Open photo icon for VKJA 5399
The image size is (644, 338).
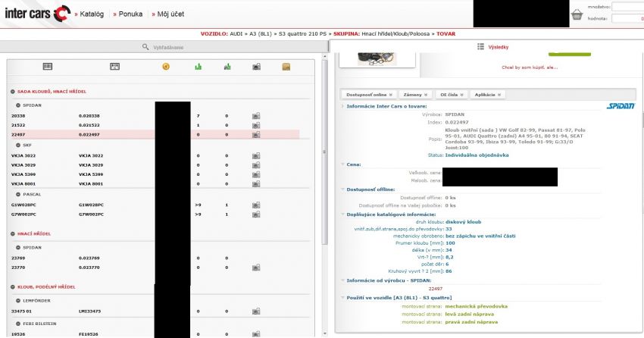pyautogui.click(x=256, y=174)
